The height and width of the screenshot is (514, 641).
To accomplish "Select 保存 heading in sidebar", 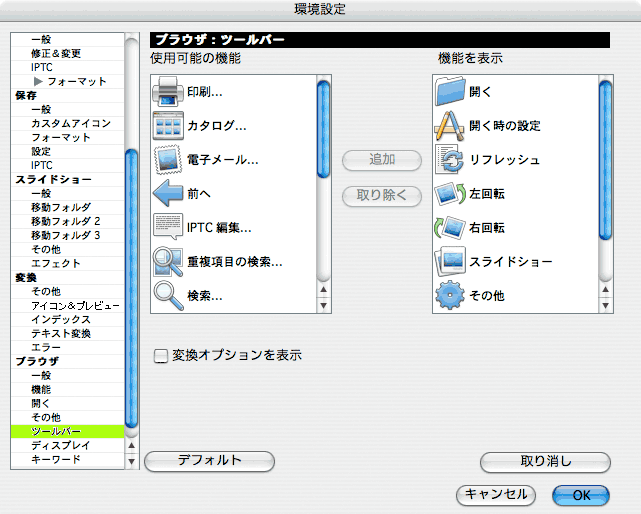I will (67, 95).
